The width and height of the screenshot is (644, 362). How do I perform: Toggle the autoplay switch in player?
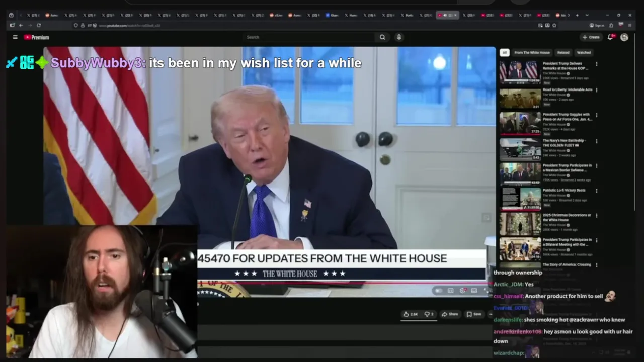[x=439, y=291]
